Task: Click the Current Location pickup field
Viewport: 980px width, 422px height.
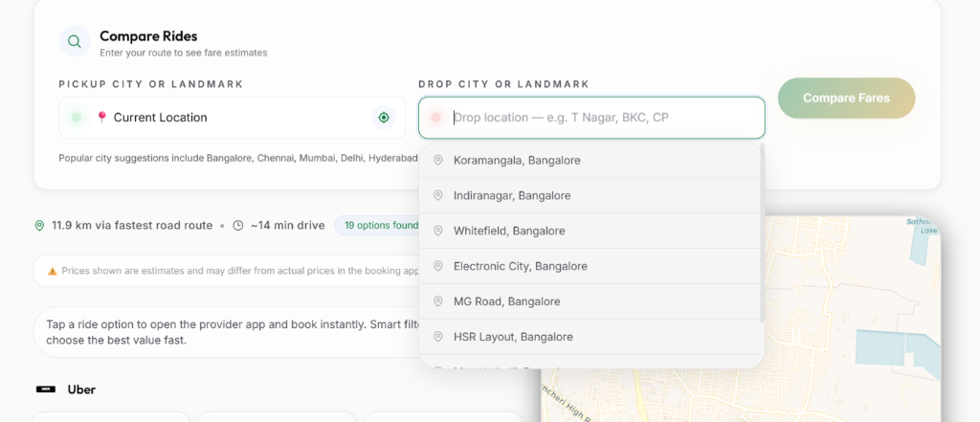Action: pos(232,118)
